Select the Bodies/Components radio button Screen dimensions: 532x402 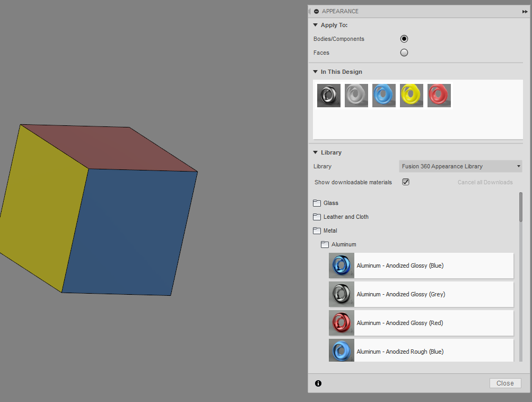tap(404, 38)
